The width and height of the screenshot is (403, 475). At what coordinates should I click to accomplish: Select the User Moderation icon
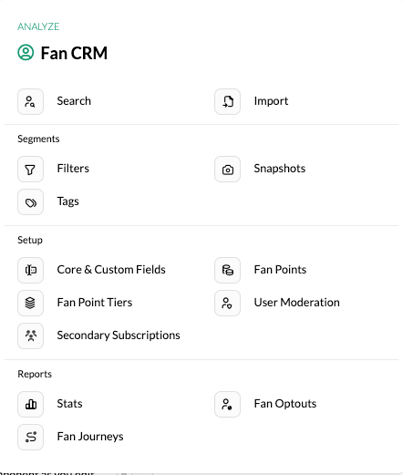(x=227, y=303)
